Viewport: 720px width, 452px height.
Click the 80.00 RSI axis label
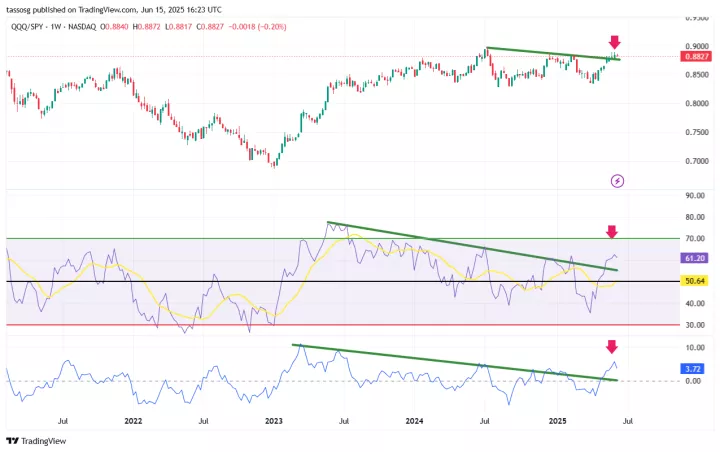tap(695, 217)
